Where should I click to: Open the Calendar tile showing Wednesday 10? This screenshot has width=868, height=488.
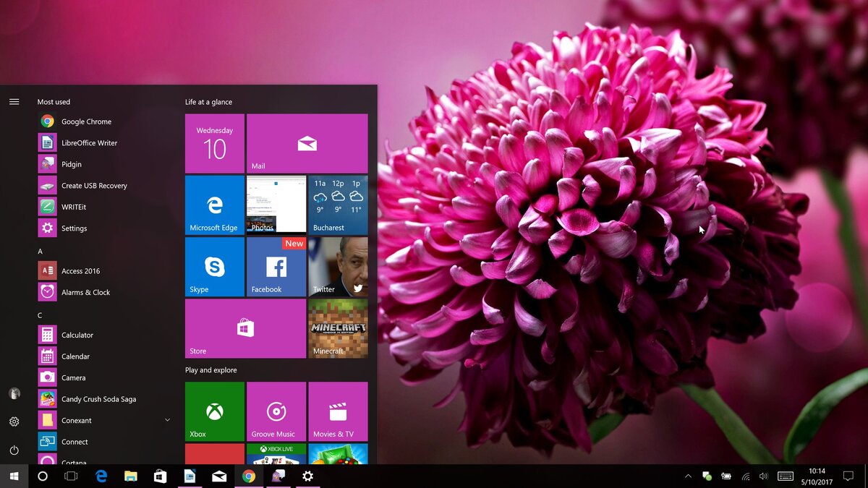pos(215,143)
